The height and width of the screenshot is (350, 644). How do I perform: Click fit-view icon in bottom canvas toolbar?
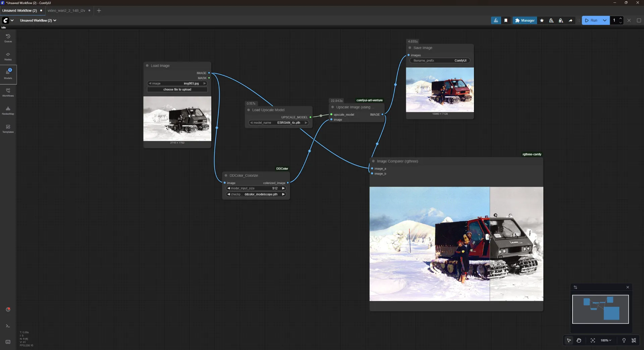click(x=593, y=340)
